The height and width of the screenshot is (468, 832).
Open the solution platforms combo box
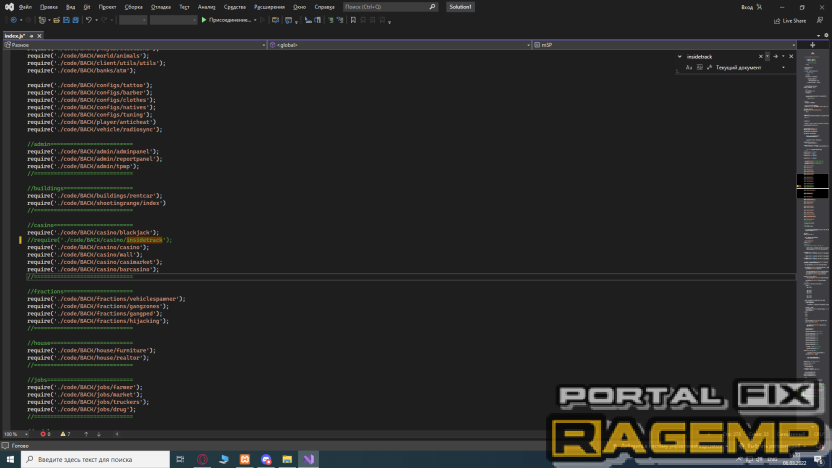[x=173, y=20]
